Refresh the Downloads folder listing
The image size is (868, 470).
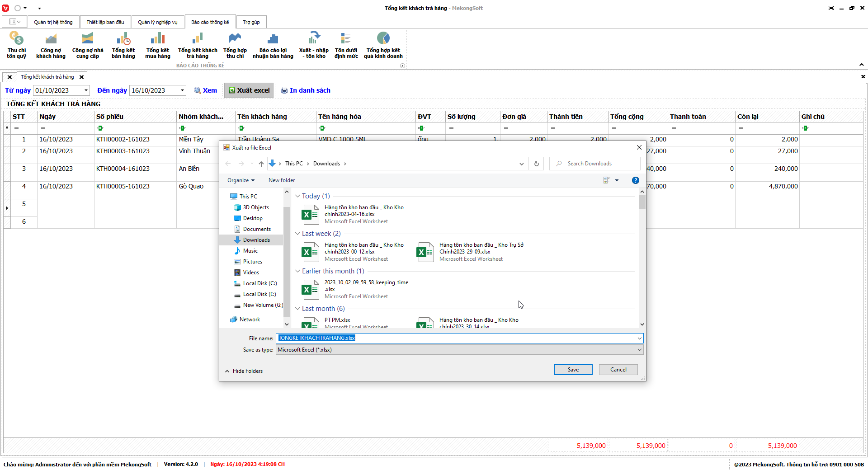[536, 164]
